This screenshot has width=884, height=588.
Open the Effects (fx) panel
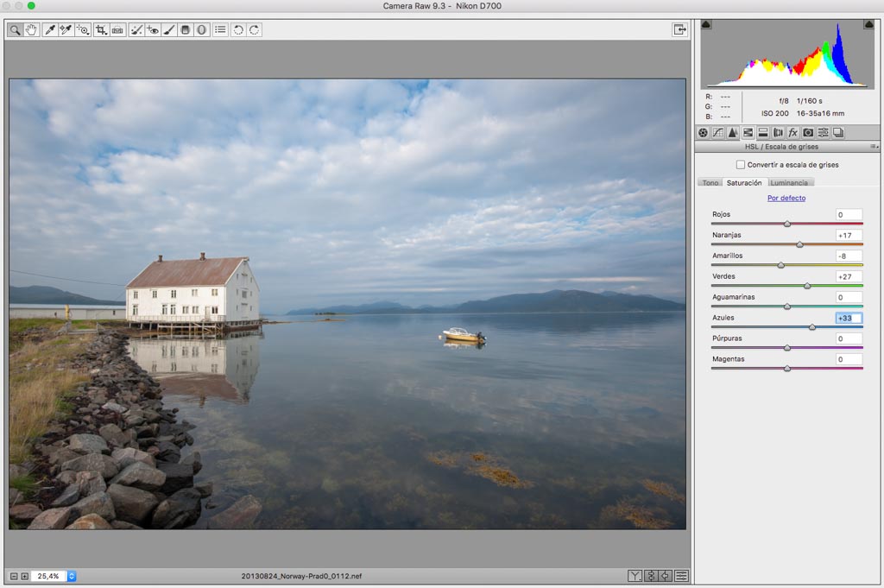click(x=792, y=133)
